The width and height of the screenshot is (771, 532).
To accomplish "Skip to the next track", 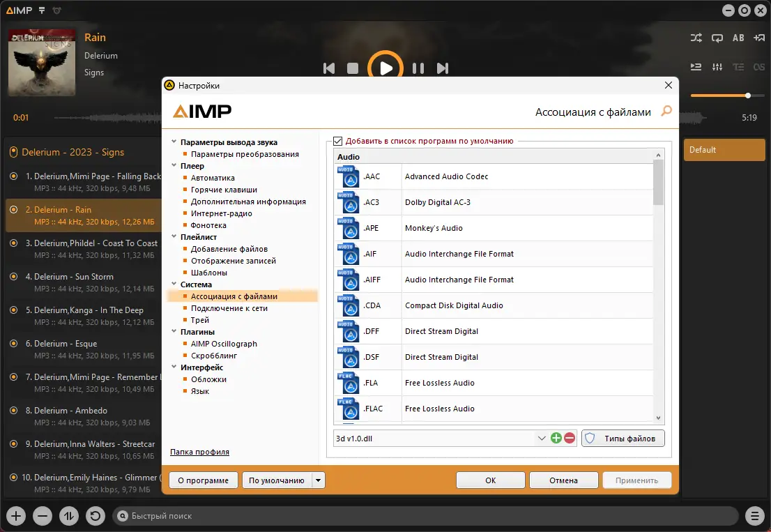I will 443,68.
